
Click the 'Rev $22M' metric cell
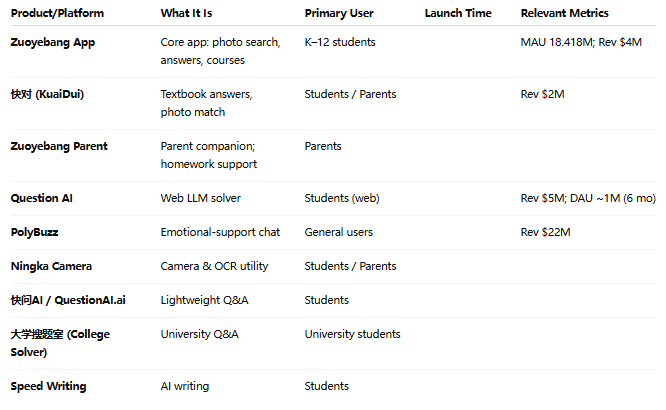point(545,232)
